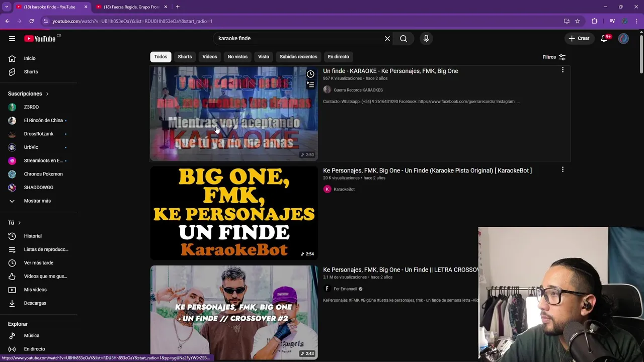Play the Big One FMK KaraokeBot thumbnail

pos(234,213)
